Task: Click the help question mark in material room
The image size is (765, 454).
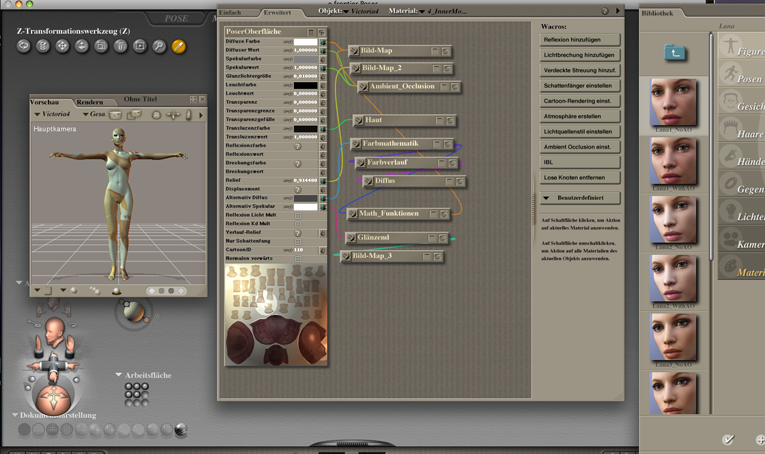Action: [x=605, y=11]
